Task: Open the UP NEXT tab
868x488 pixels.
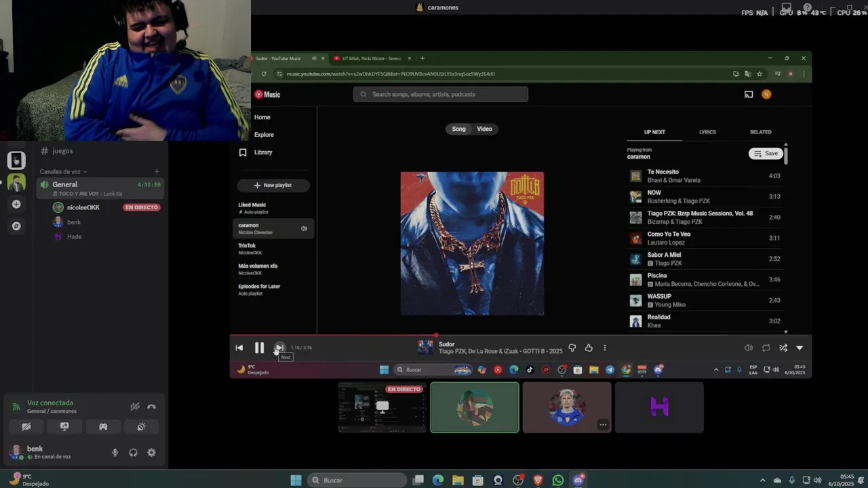Action: tap(654, 132)
